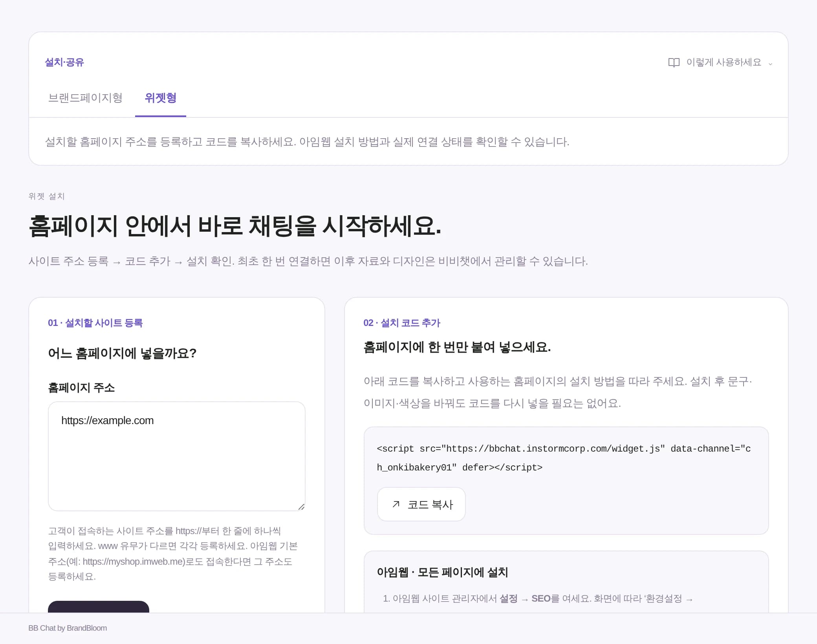Select the 위젯형 tab
Image resolution: width=817 pixels, height=644 pixels.
pos(161,98)
